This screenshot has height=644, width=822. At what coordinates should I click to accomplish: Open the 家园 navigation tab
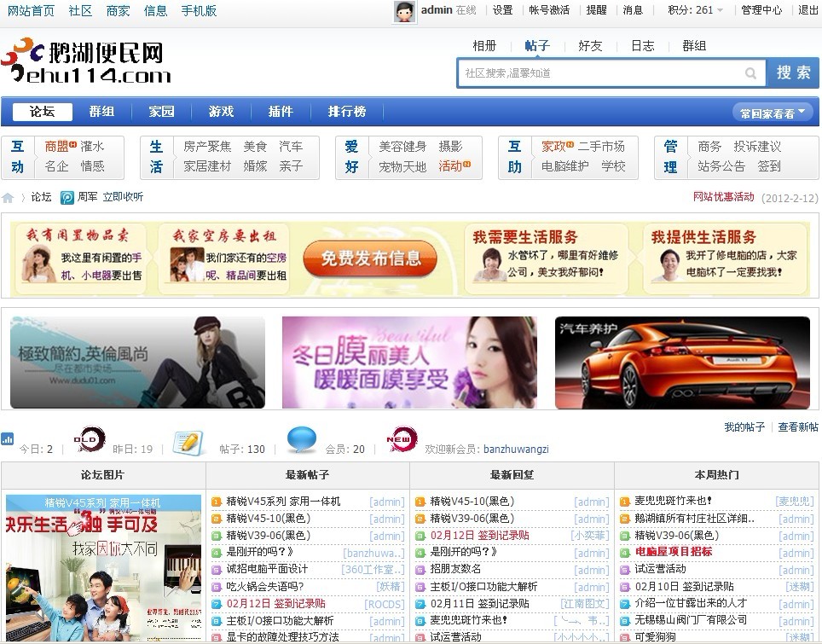[x=161, y=111]
